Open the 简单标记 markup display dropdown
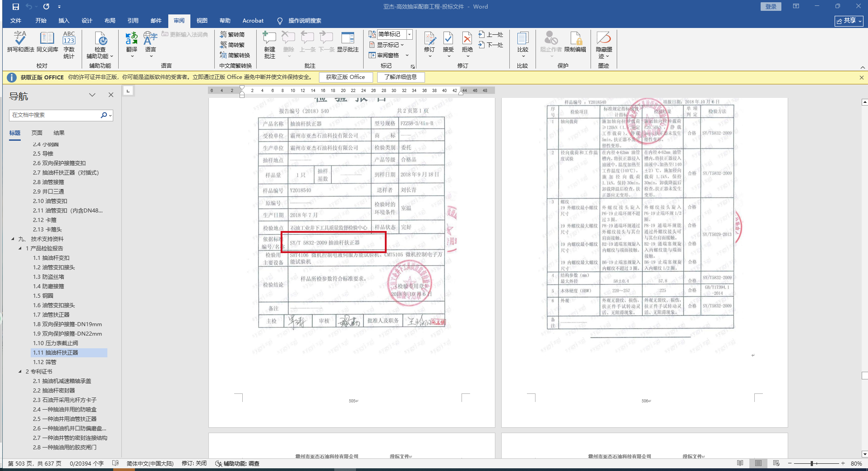The width and height of the screenshot is (868, 471). pyautogui.click(x=410, y=34)
